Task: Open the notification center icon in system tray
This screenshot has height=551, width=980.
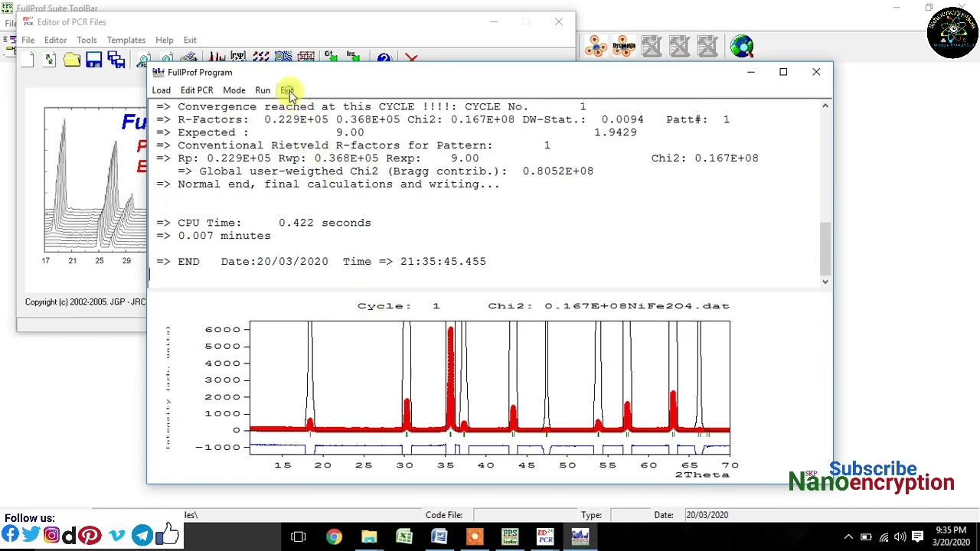Action: (917, 536)
